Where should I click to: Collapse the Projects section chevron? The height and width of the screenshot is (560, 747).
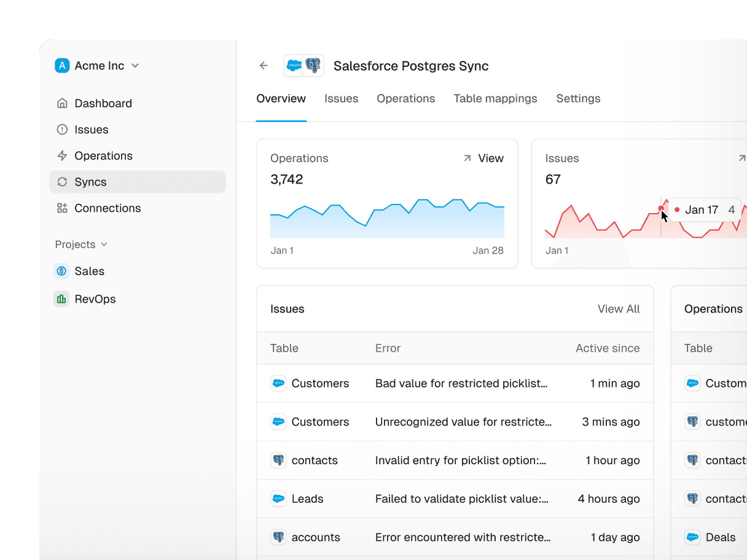(104, 244)
